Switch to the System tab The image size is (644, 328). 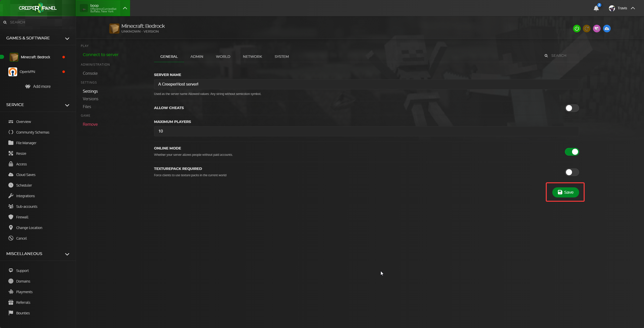282,57
